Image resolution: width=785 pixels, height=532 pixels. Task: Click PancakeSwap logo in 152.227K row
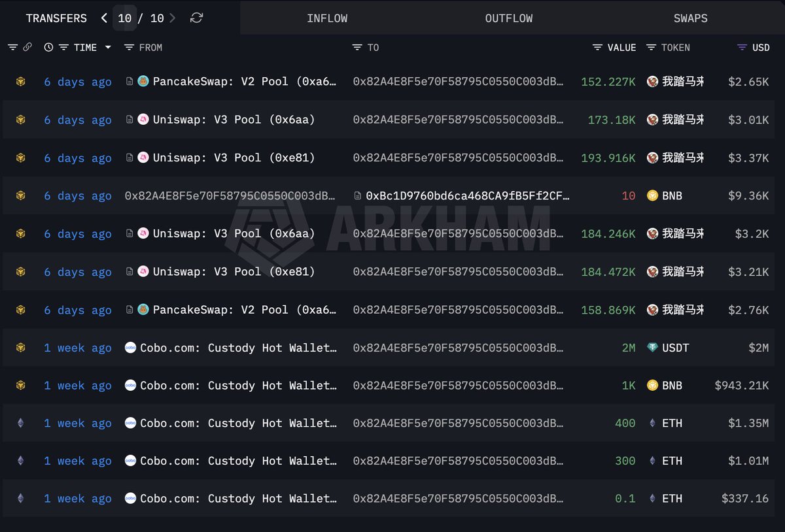pyautogui.click(x=143, y=82)
